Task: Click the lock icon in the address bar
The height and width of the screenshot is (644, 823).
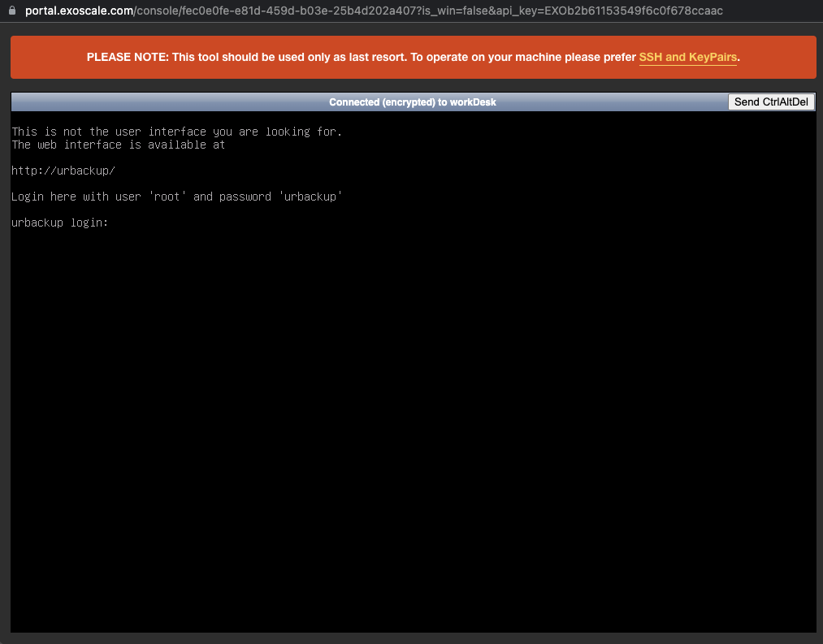Action: [x=11, y=11]
